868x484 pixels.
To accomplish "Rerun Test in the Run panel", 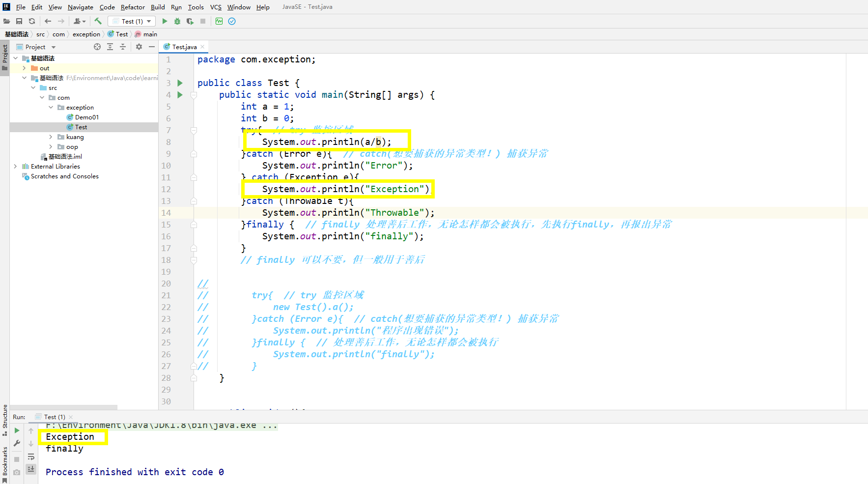I will point(17,430).
